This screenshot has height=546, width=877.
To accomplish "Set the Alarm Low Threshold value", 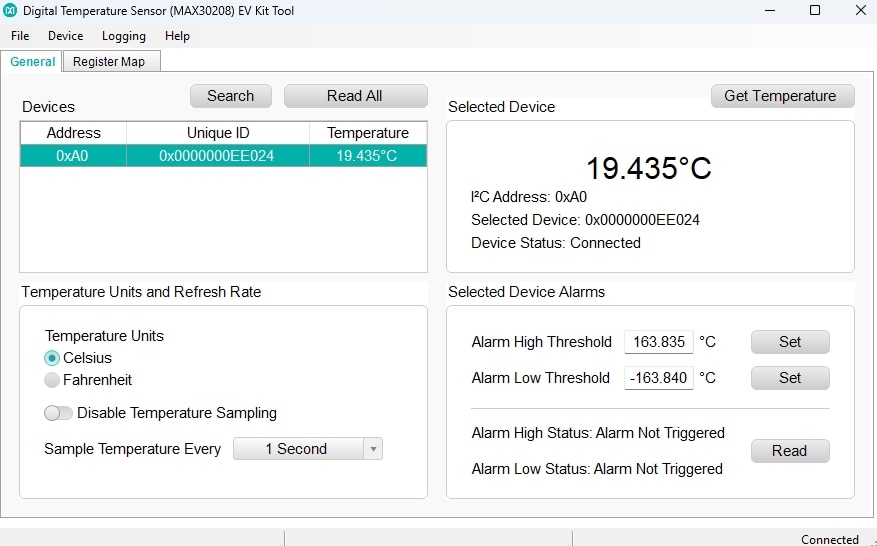I will 790,378.
